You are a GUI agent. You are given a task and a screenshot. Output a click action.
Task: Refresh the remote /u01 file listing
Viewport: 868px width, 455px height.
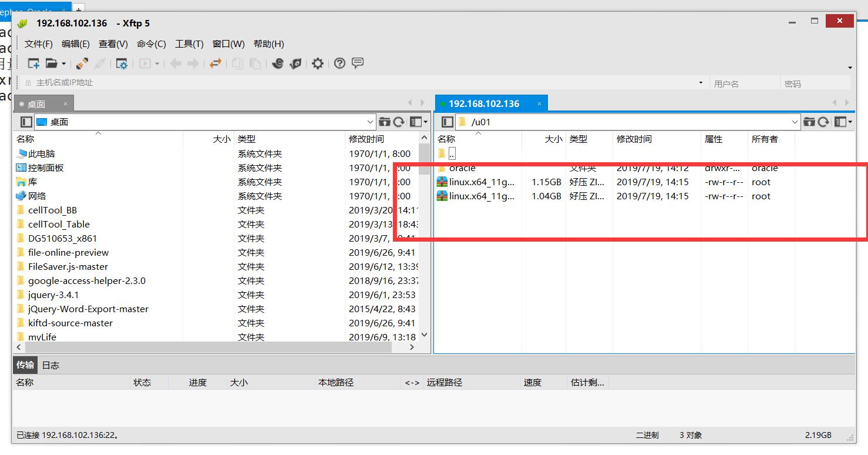click(x=823, y=122)
